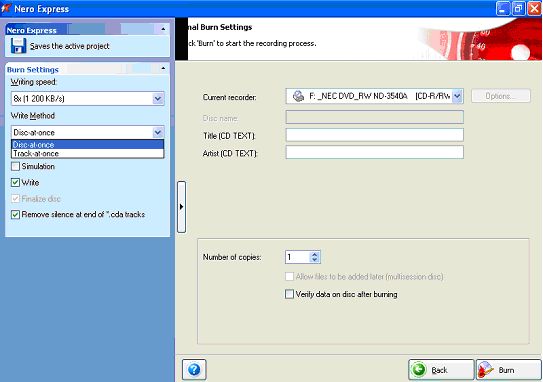Screen dimensions: 543x382
Task: Collapse the Burn Settings panel arrow
Action: [163, 68]
